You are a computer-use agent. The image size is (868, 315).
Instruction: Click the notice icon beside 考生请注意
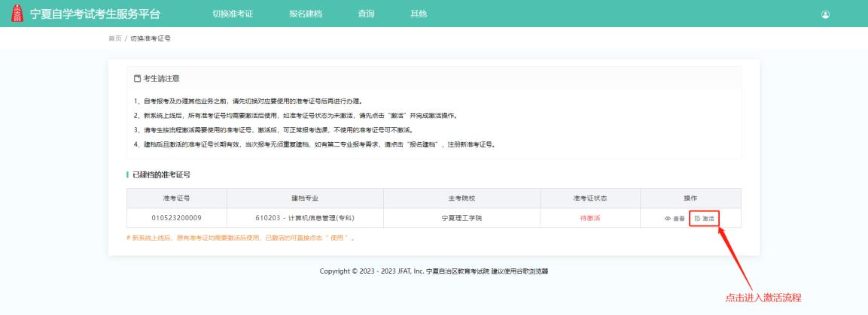[x=137, y=78]
